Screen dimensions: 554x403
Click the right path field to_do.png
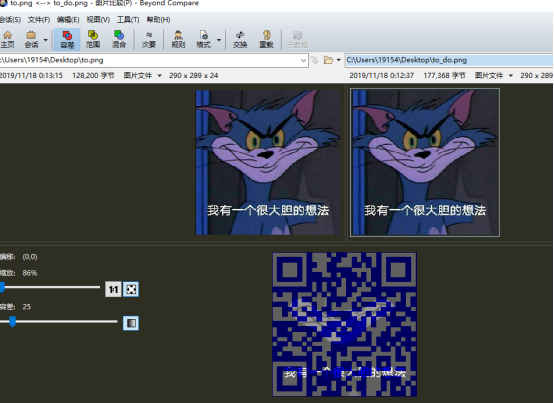[449, 60]
